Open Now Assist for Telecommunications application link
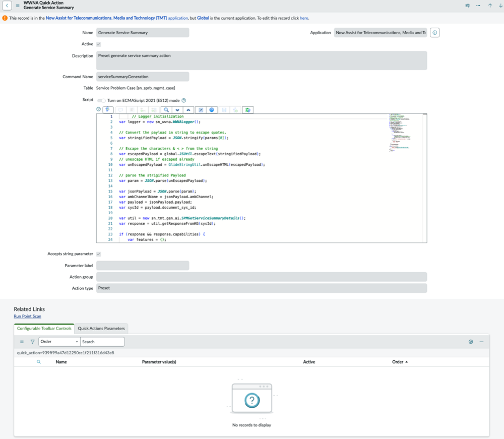Screen dimensions: 504x439 117,18
